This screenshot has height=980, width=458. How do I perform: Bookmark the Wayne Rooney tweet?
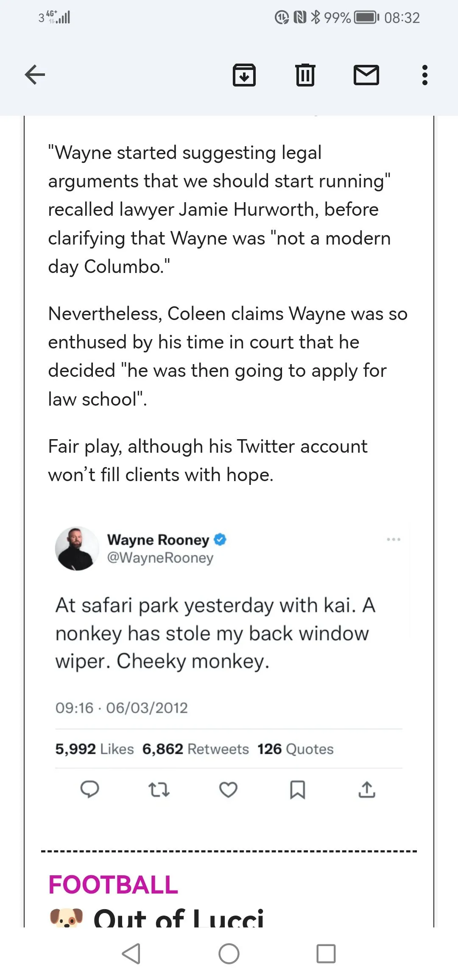pos(297,790)
